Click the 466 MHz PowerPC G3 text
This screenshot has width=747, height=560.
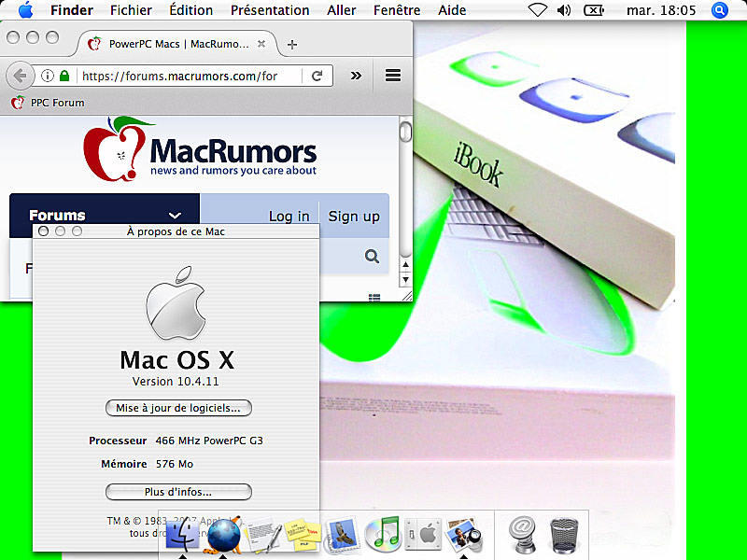[209, 441]
